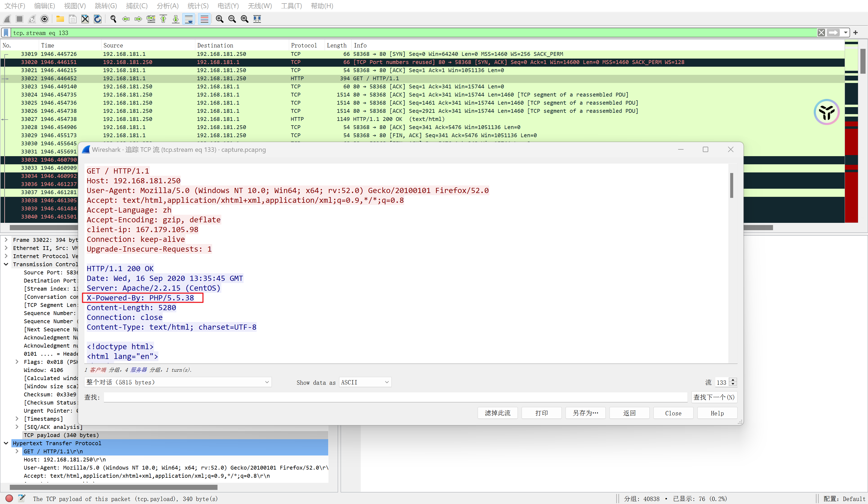Open the Show data as ASCII dropdown
The width and height of the screenshot is (868, 504).
[x=365, y=382]
